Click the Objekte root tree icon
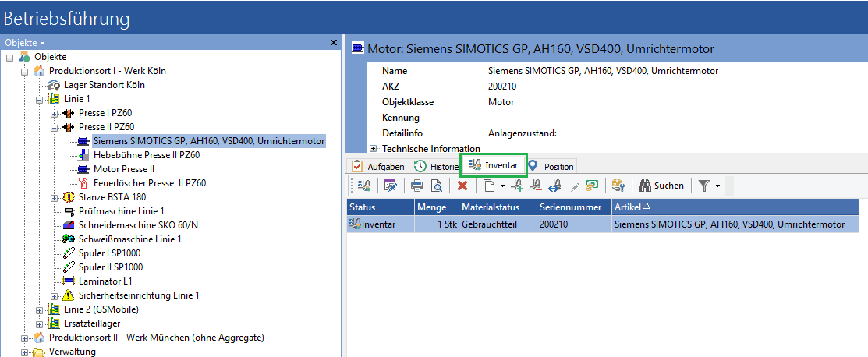 tap(25, 57)
